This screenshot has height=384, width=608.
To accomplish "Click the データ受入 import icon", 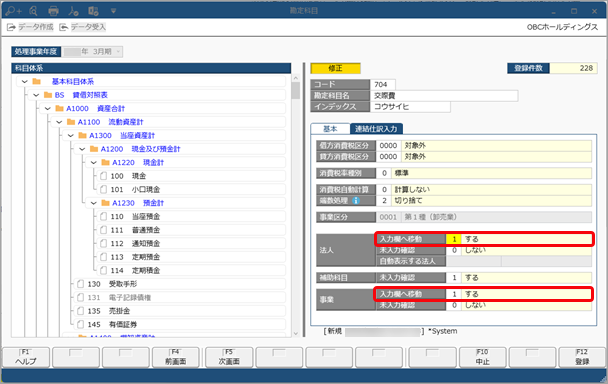I will pyautogui.click(x=64, y=27).
